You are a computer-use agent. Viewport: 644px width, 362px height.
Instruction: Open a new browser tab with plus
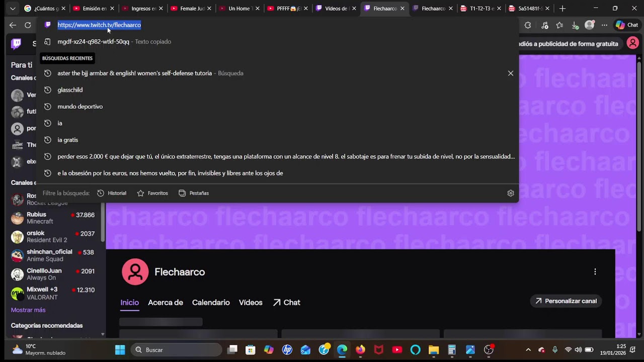click(x=562, y=9)
